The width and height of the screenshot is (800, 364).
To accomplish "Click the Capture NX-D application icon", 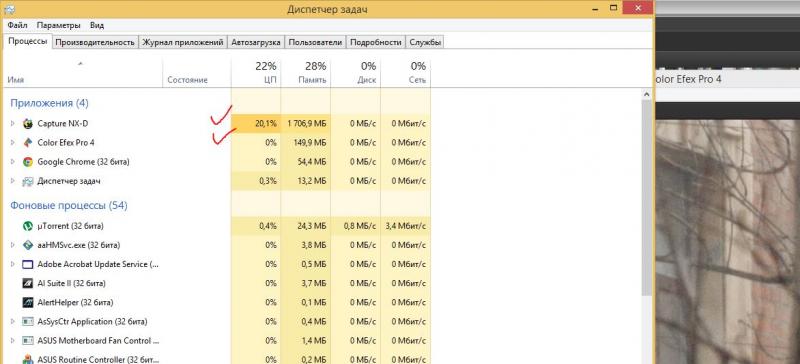I will (28, 124).
